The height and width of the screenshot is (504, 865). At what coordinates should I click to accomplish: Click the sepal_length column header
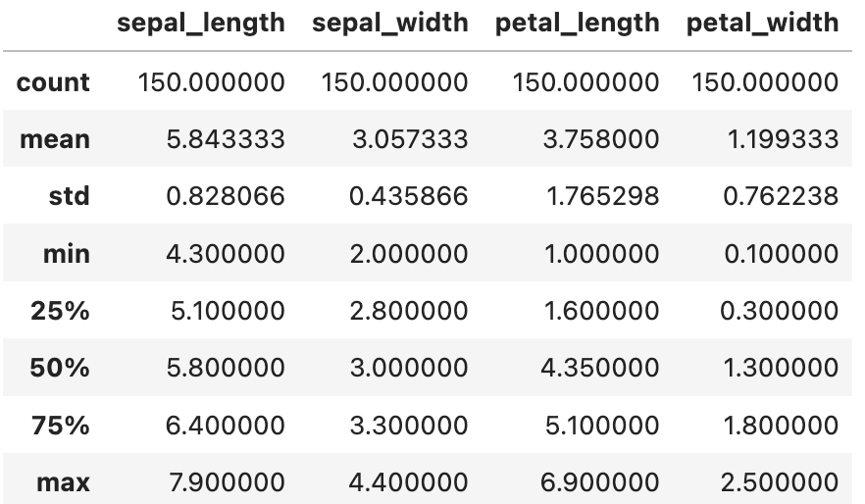201,24
